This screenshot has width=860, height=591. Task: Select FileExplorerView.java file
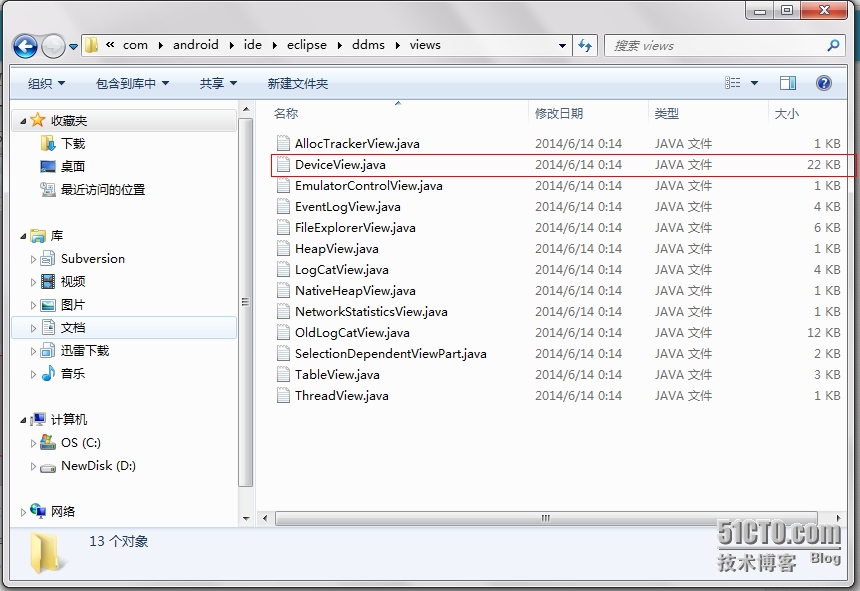click(x=355, y=228)
